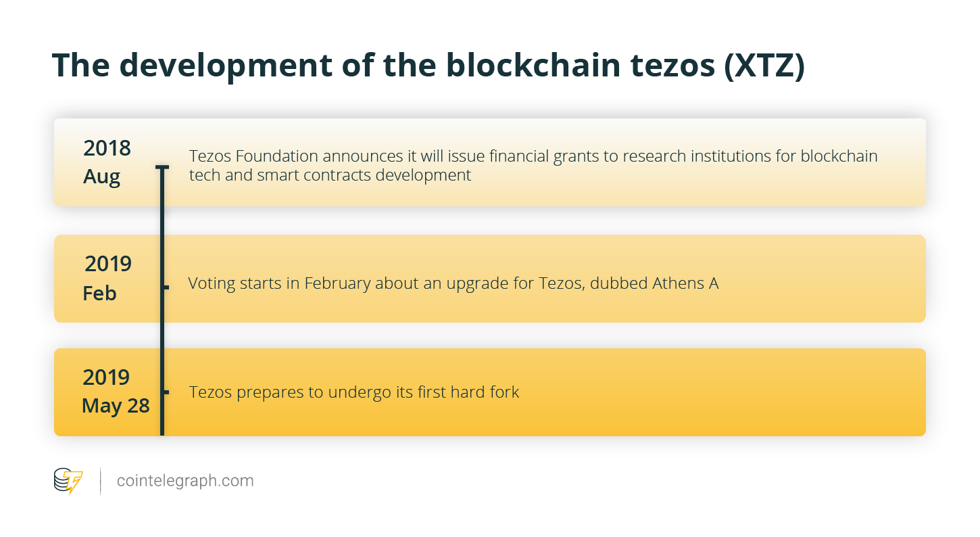Click the pale cream 2018 event card
The image size is (980, 537).
click(x=489, y=162)
